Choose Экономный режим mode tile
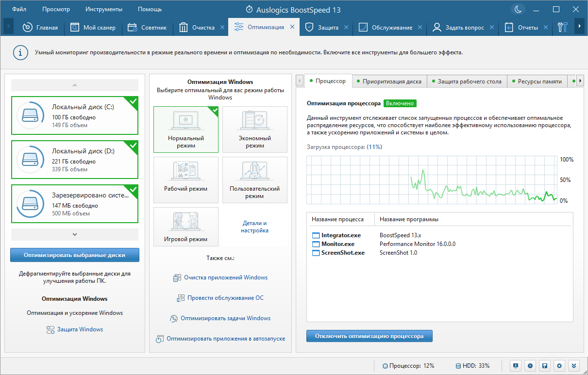Viewport: 588px width, 375px height. (255, 129)
